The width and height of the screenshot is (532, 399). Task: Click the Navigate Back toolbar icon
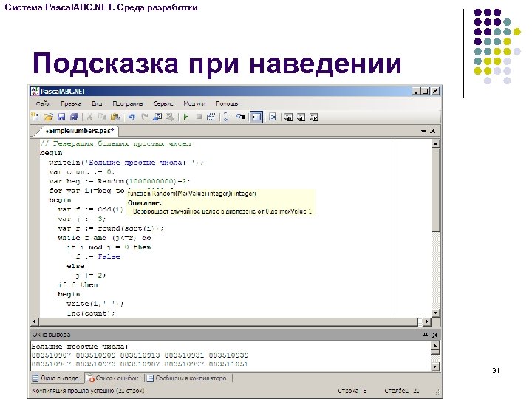157,117
